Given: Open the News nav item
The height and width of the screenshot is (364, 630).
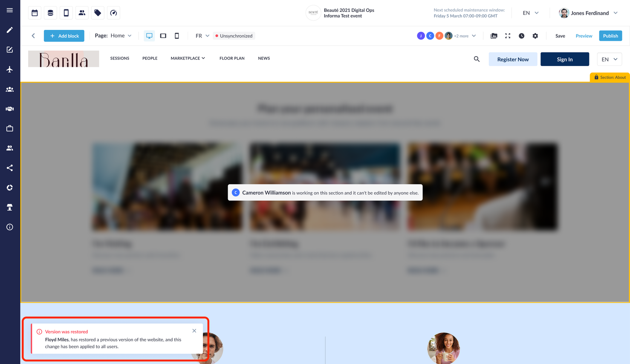Looking at the screenshot, I should pos(264,58).
